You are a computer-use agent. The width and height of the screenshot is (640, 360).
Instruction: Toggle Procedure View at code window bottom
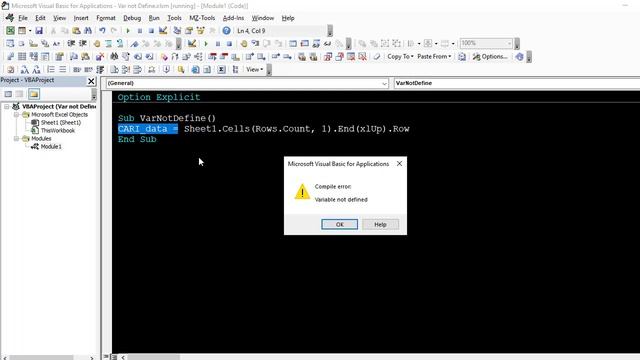point(106,357)
